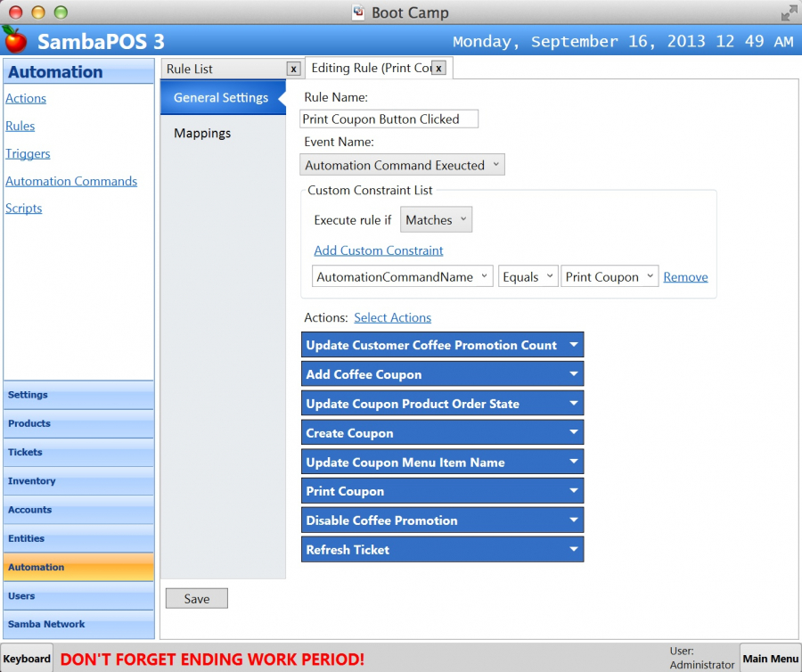This screenshot has width=802, height=672.
Task: Click the Add Custom Constraint link
Action: 379,250
